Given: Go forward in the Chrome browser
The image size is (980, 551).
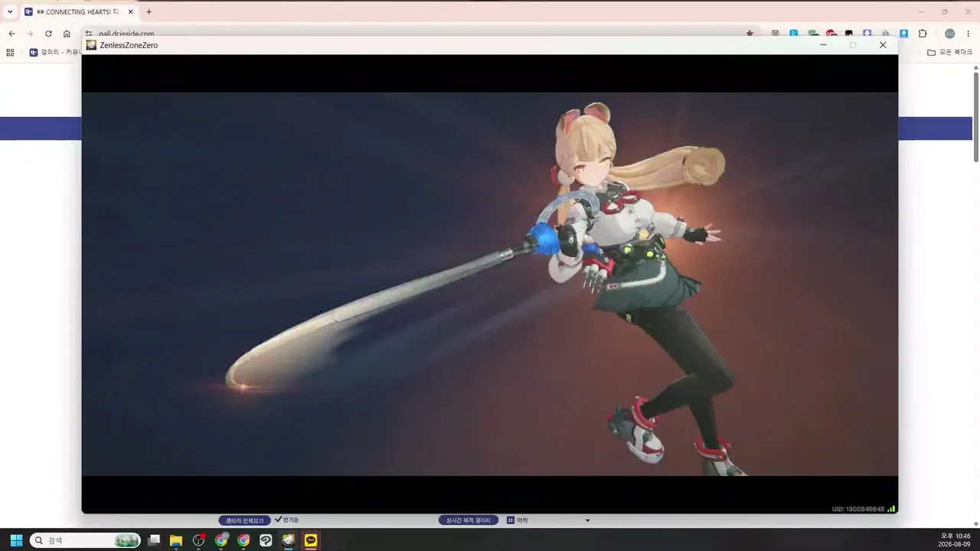Looking at the screenshot, I should click(x=30, y=34).
